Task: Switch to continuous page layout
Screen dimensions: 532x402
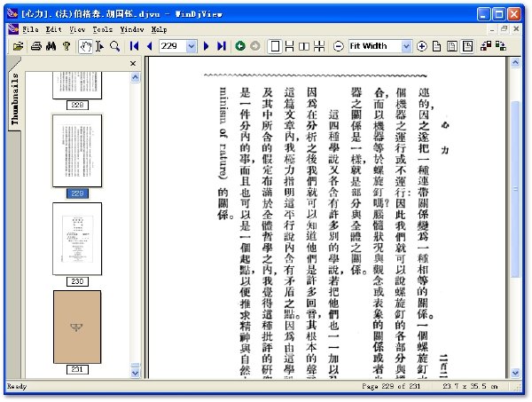Action: 289,46
